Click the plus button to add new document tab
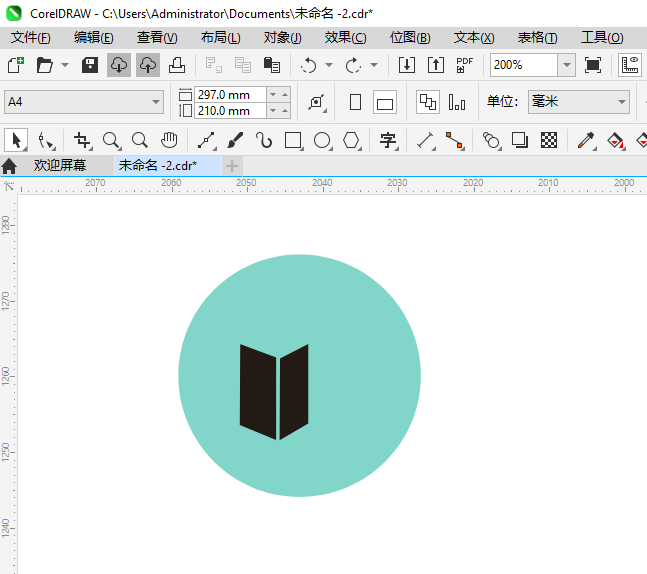Viewport: 647px width, 574px height. click(232, 165)
